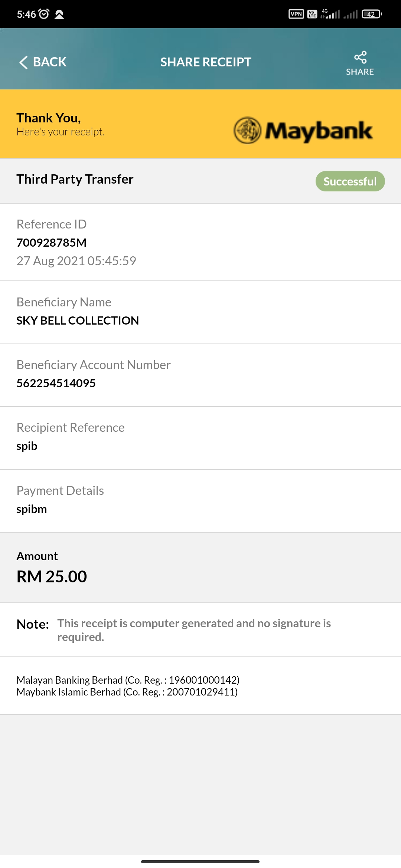This screenshot has width=401, height=868.
Task: Tap the Share icon in header
Action: point(360,57)
